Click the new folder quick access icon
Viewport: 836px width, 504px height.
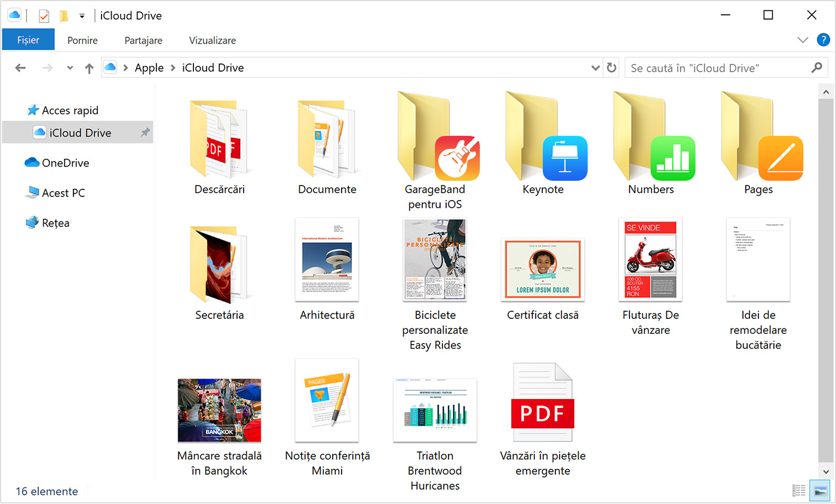pos(63,16)
